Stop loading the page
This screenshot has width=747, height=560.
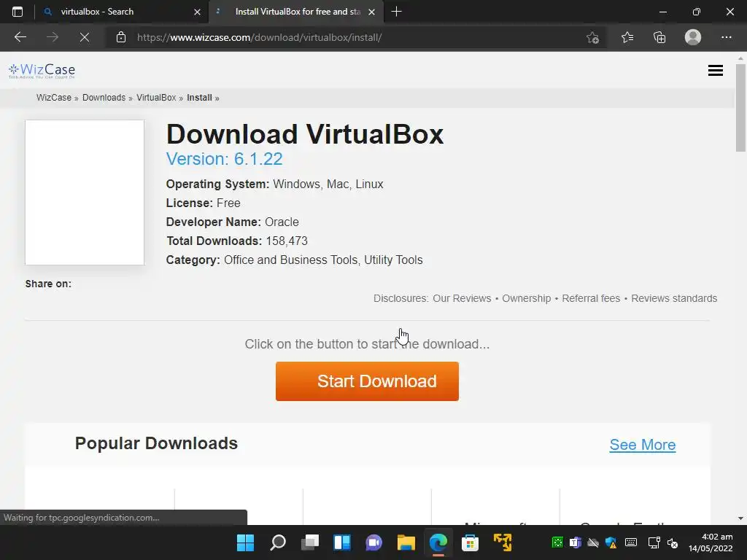[x=85, y=37]
